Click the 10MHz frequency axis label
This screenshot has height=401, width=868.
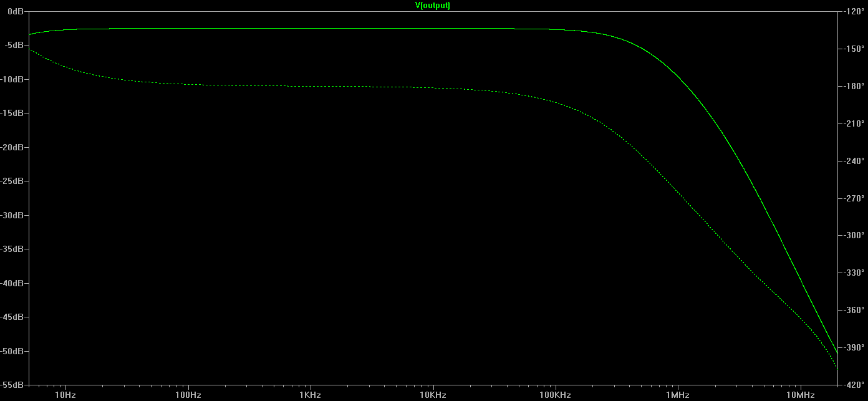(800, 395)
